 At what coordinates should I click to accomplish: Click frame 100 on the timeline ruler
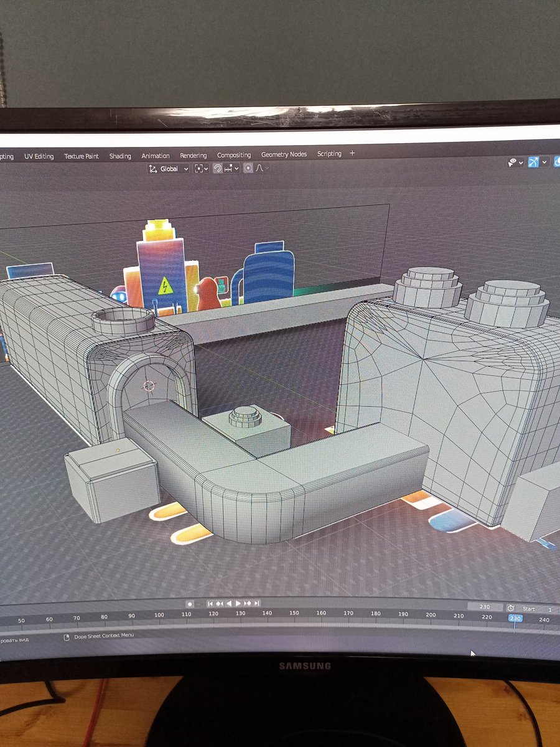point(159,615)
